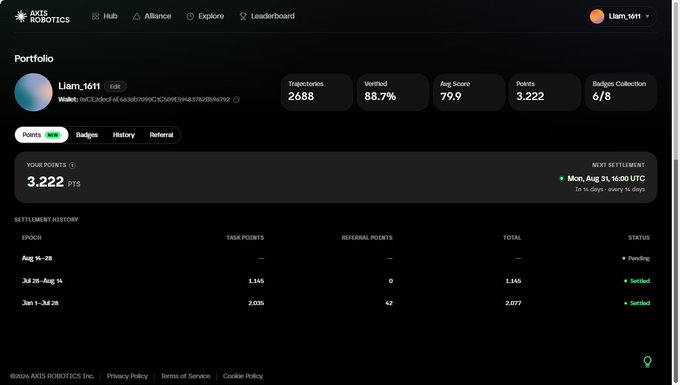Click the next settlement date Mon, Aug 31
Screen dimensions: 680x385
point(606,179)
